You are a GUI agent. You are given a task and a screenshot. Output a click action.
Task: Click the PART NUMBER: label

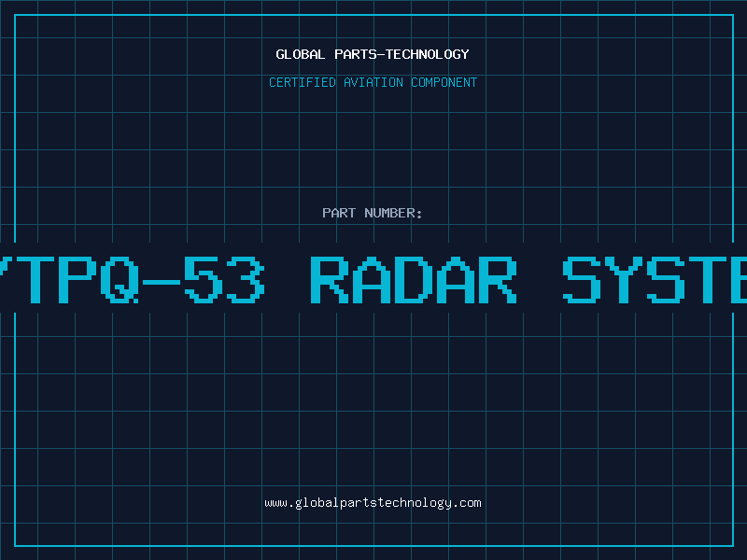click(372, 213)
